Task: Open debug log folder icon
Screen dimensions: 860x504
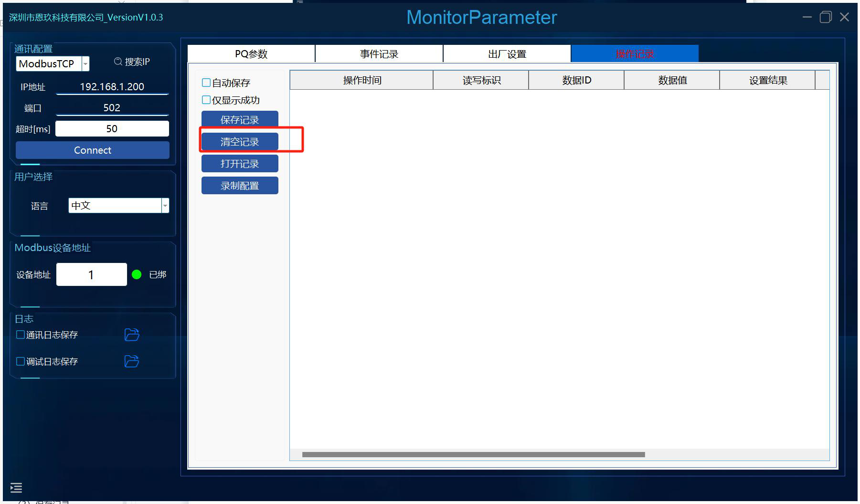Action: [x=132, y=361]
